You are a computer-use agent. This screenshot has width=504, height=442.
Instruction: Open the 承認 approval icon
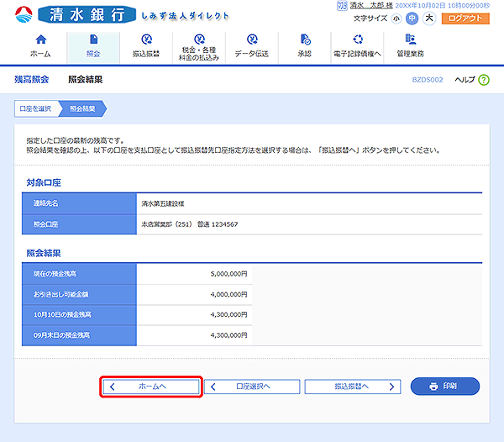click(304, 39)
